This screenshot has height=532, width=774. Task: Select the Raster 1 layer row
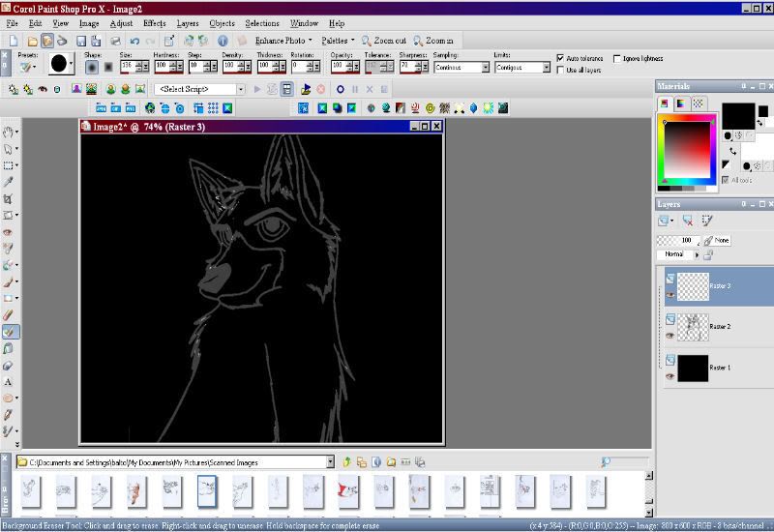coord(719,368)
